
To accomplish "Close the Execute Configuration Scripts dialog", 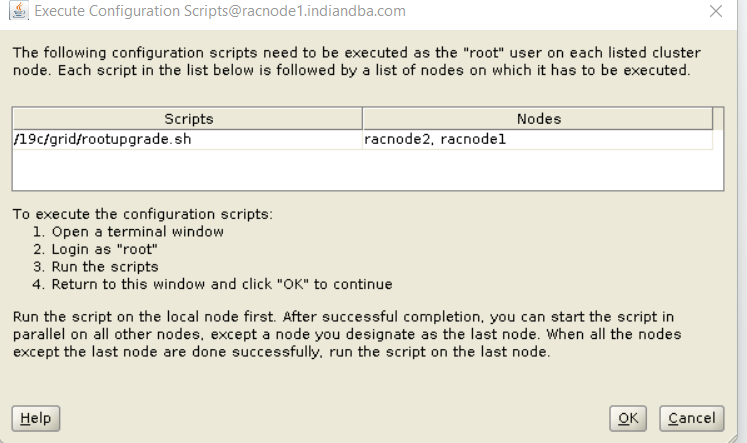I will (716, 11).
